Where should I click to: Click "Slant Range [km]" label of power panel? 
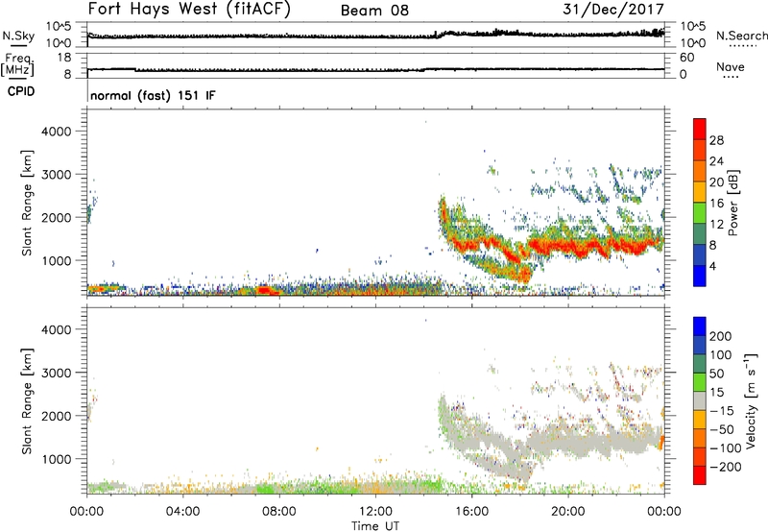27,203
